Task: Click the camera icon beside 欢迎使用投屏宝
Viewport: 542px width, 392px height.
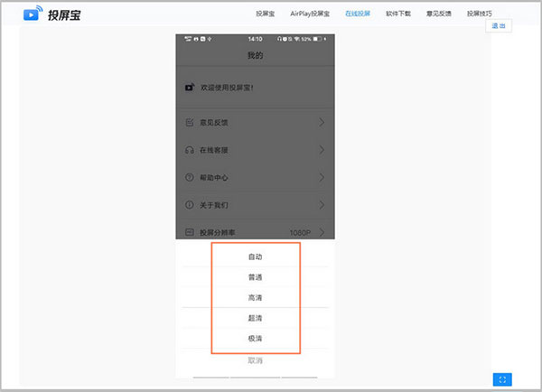Action: tap(190, 87)
